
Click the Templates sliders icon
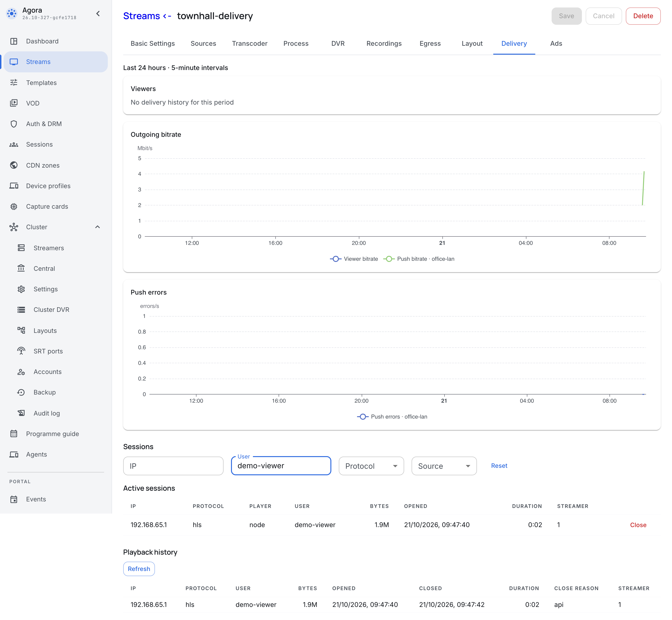click(14, 83)
